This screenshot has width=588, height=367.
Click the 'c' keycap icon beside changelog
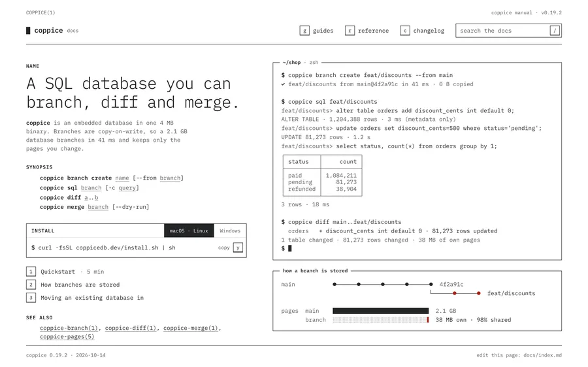[404, 31]
